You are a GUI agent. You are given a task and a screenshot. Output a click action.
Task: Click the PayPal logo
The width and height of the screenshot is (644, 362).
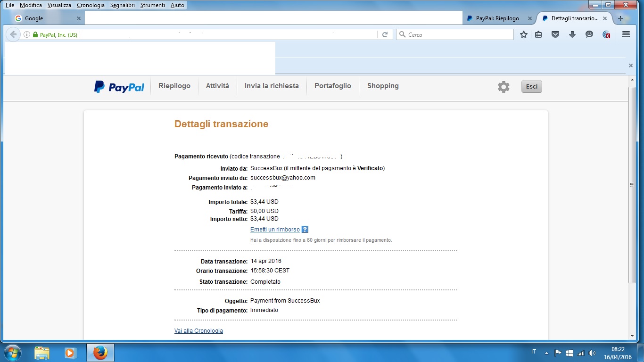coord(119,87)
